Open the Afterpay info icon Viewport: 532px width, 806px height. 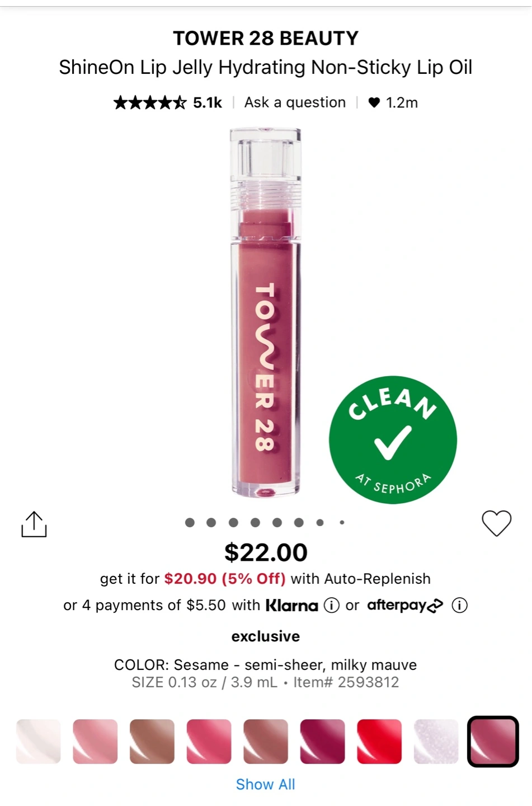(459, 606)
